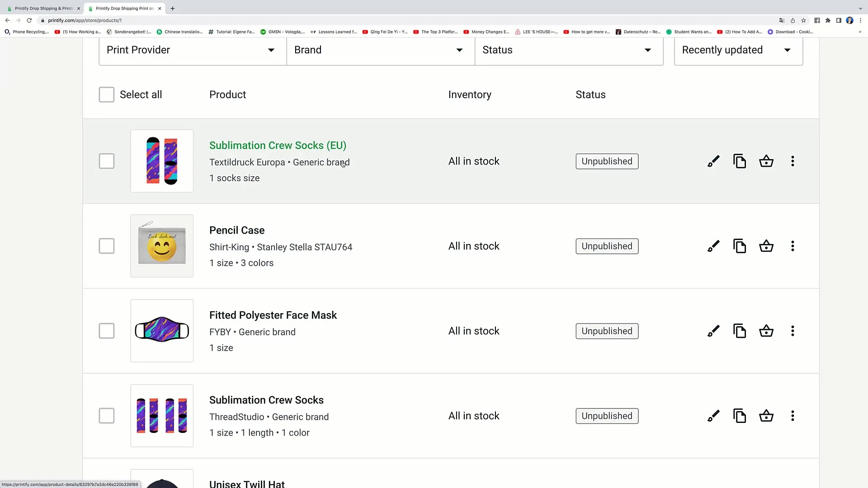Click basket icon on Pencil Case row
This screenshot has width=868, height=488.
click(x=766, y=246)
